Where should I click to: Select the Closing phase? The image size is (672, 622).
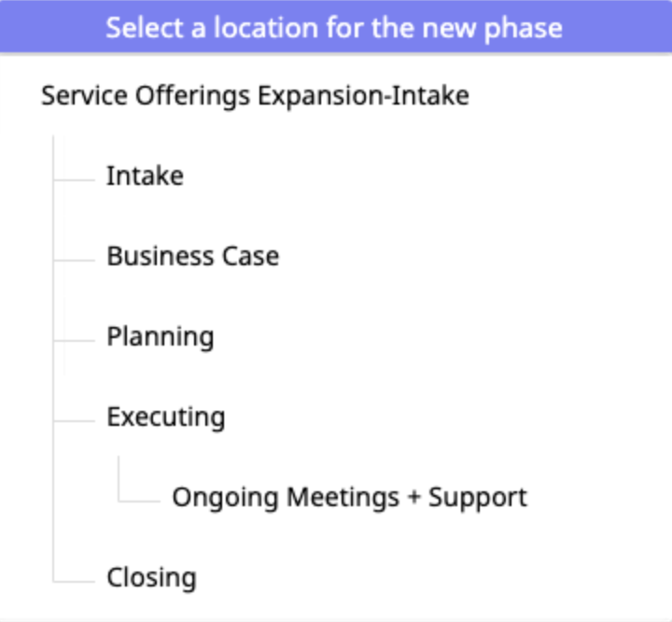coord(151,577)
